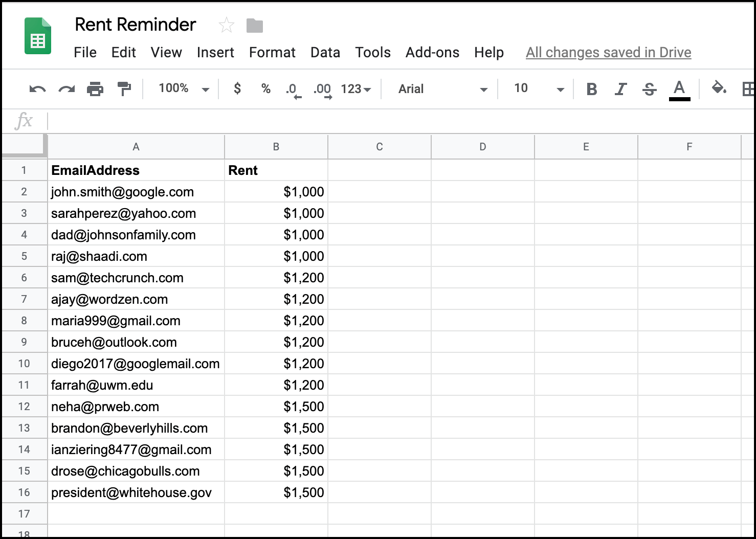Select the Paint format roller icon
The height and width of the screenshot is (539, 756).
(124, 89)
